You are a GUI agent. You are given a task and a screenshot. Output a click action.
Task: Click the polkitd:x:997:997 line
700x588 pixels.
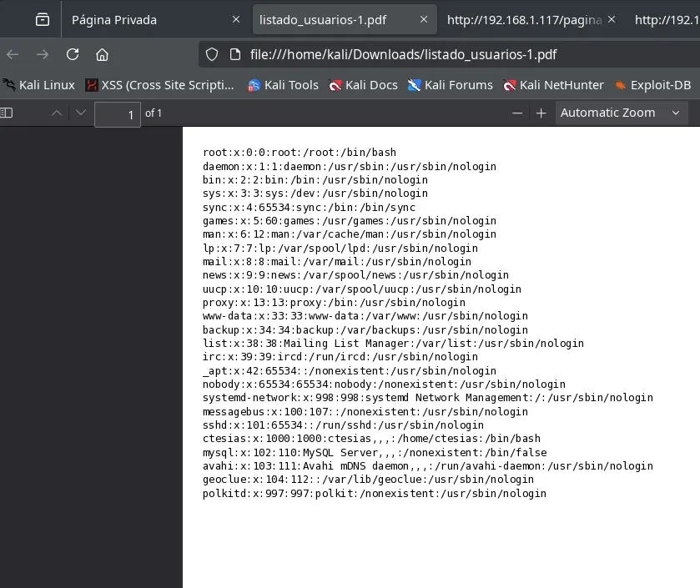coord(375,494)
